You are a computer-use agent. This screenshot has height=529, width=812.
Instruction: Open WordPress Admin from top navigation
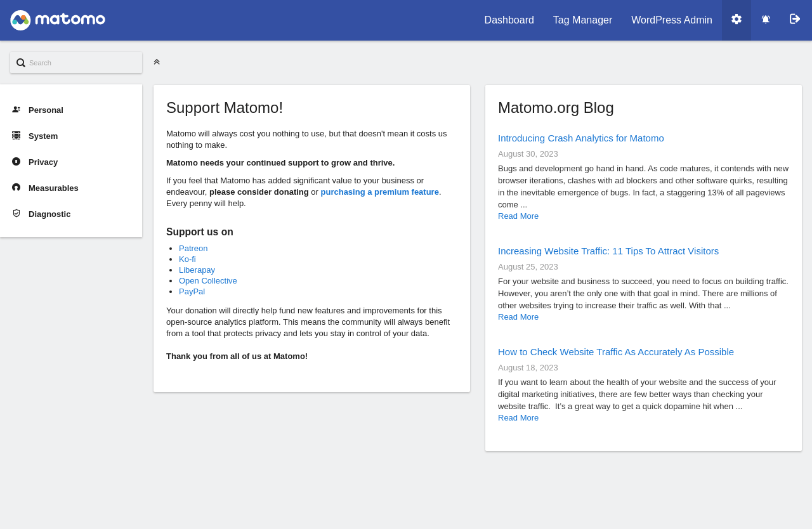pos(671,20)
